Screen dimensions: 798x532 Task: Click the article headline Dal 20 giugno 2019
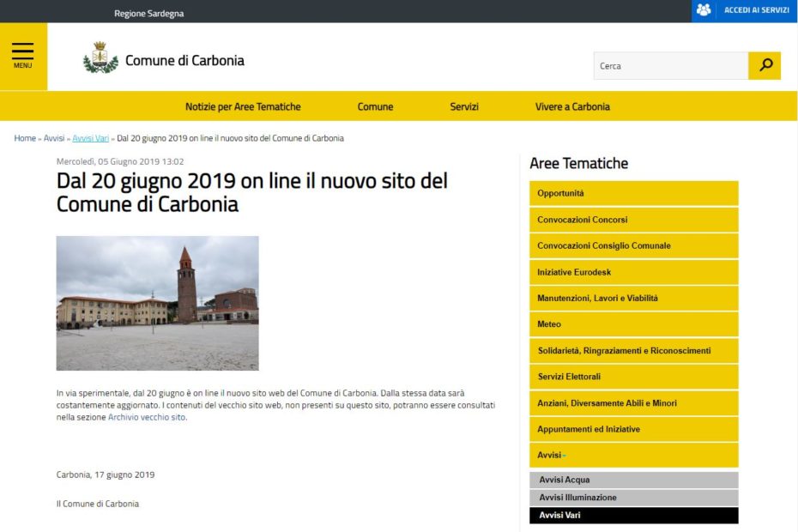252,192
